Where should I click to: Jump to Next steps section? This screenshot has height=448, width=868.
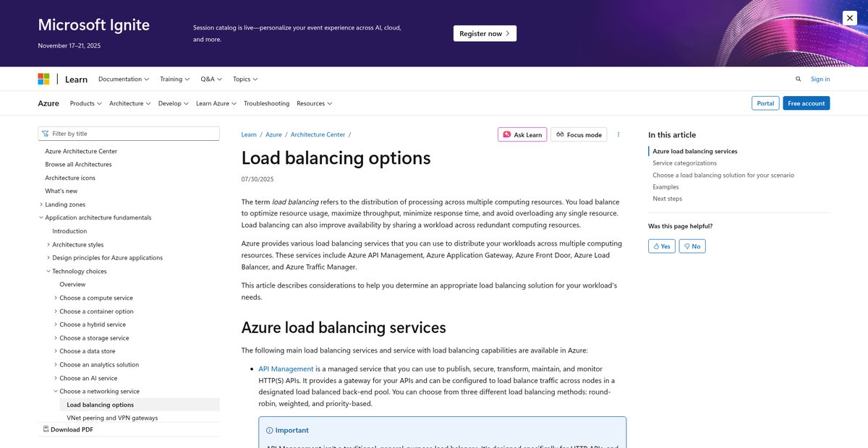[x=667, y=199]
